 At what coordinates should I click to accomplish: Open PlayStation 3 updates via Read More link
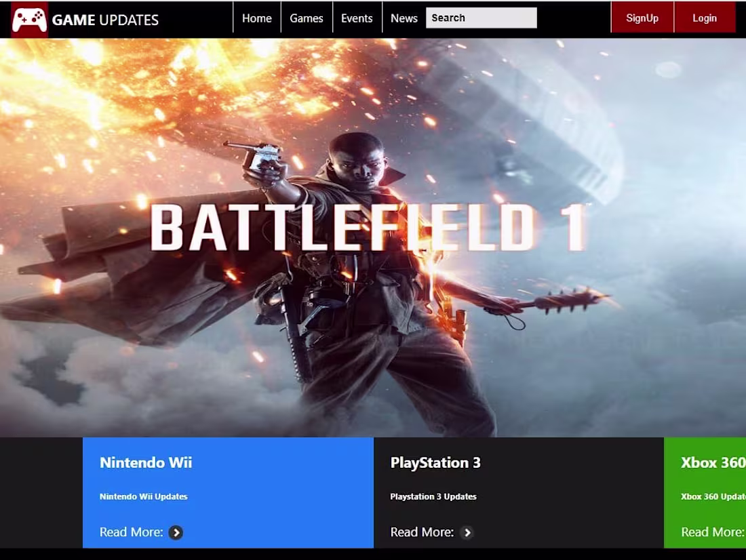[420, 532]
